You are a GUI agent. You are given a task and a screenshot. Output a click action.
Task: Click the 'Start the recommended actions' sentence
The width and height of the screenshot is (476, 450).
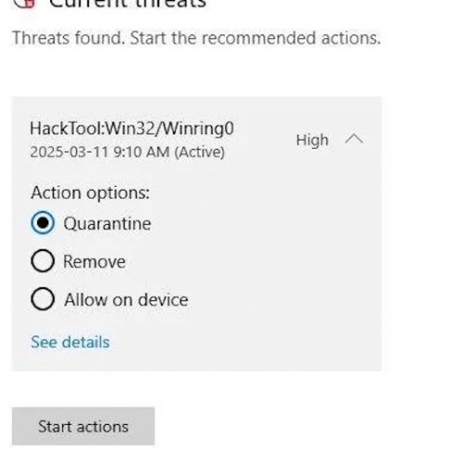(256, 38)
